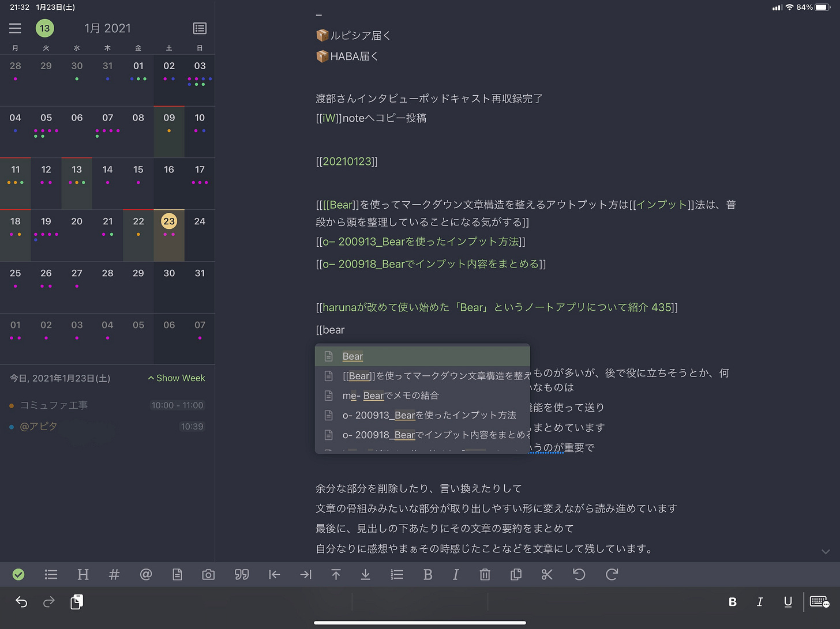
Task: Choose o- 200918_Bearでインプット内容 suggestion
Action: click(422, 435)
